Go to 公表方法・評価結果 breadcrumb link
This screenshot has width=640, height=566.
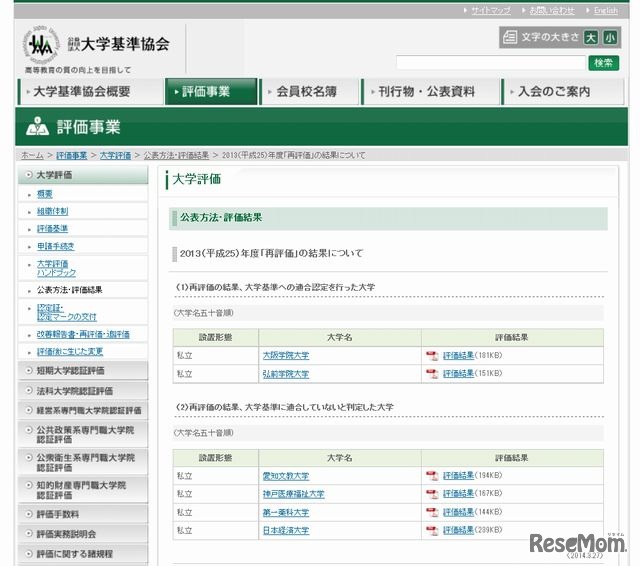point(176,155)
